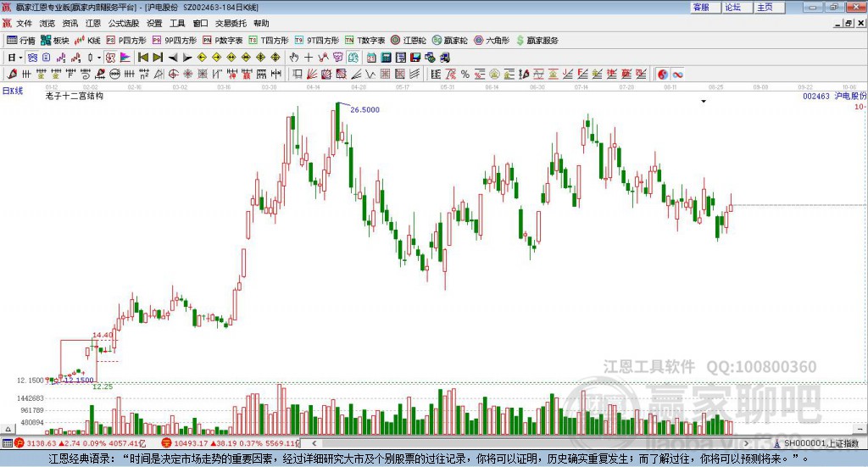Click the yin-yang icon in toolbar
This screenshot has height=467, width=868.
click(663, 74)
